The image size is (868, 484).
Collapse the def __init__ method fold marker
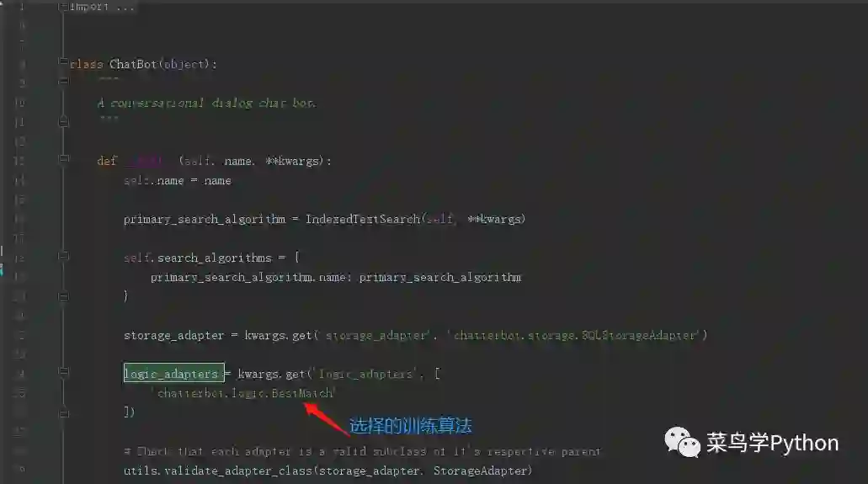pos(64,159)
